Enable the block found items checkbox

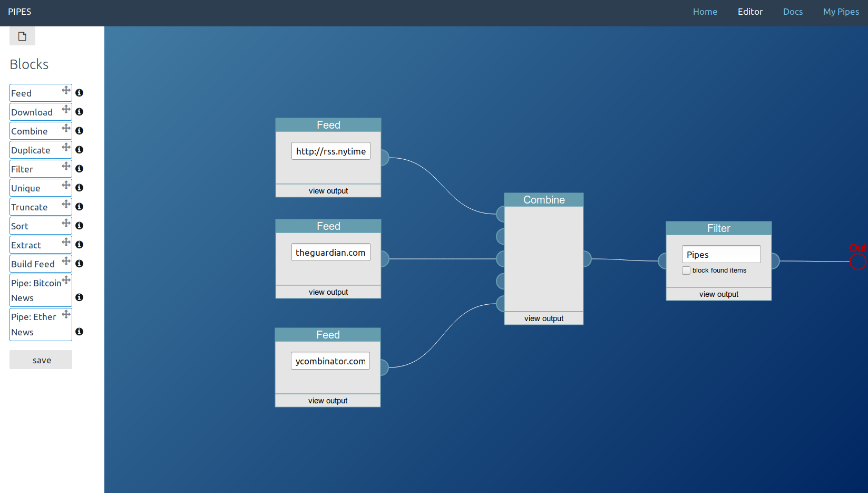tap(686, 270)
